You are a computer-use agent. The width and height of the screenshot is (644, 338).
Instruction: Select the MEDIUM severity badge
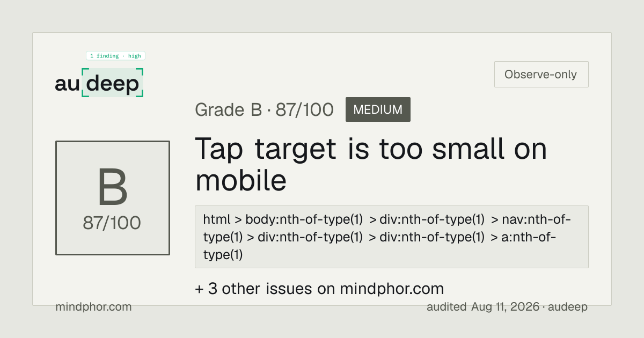click(378, 109)
